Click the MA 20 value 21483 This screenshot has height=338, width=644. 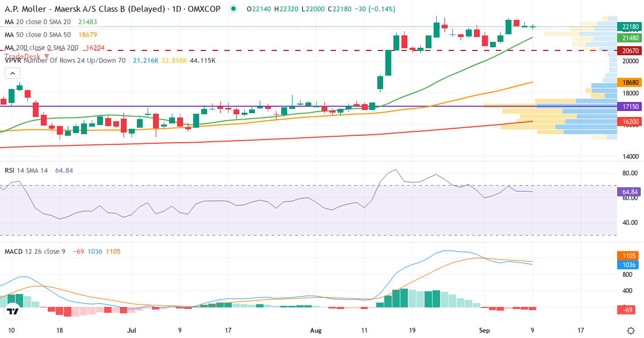coord(87,21)
